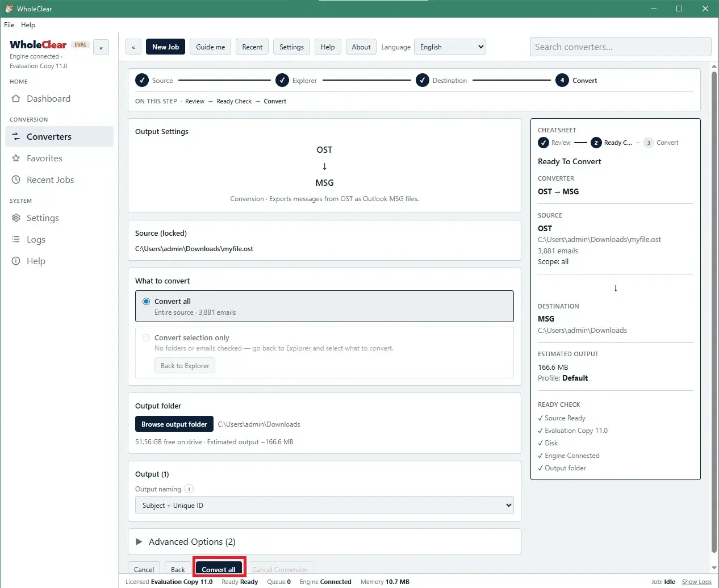The height and width of the screenshot is (588, 719).
Task: Click the About button
Action: [361, 47]
